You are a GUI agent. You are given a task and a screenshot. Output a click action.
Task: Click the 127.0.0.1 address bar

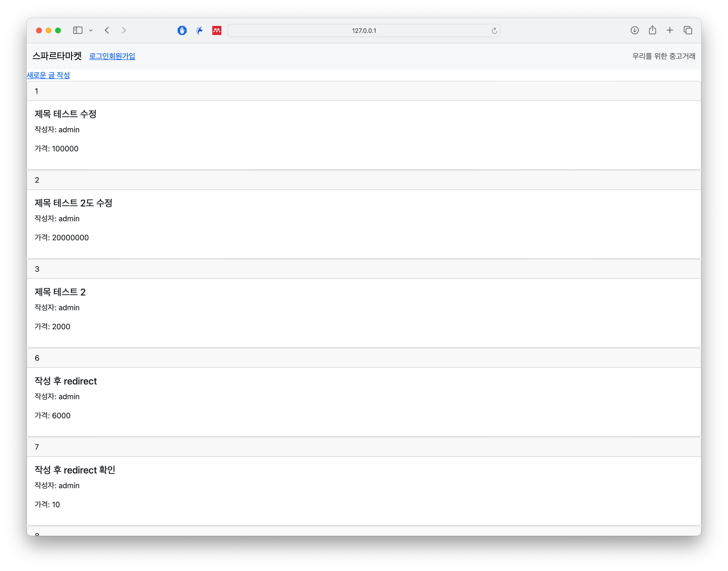coord(364,30)
